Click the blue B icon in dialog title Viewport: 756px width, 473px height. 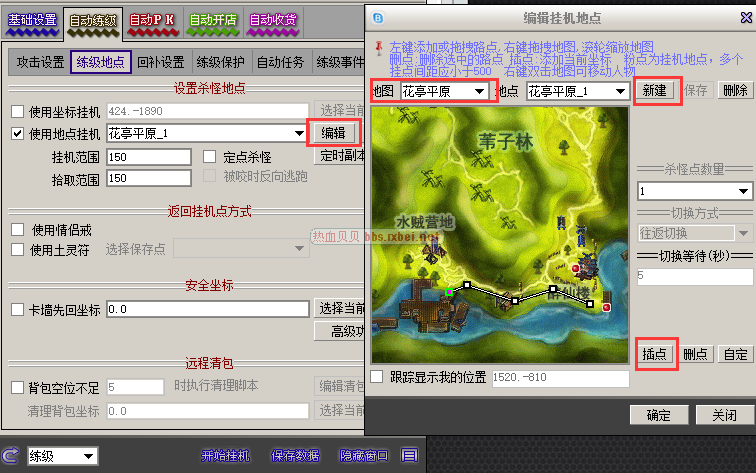[x=378, y=18]
